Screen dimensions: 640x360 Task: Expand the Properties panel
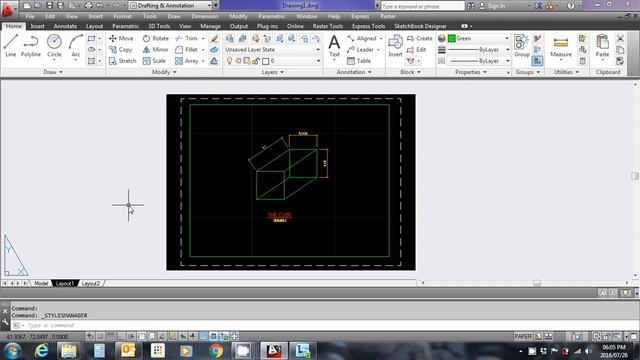coord(471,72)
